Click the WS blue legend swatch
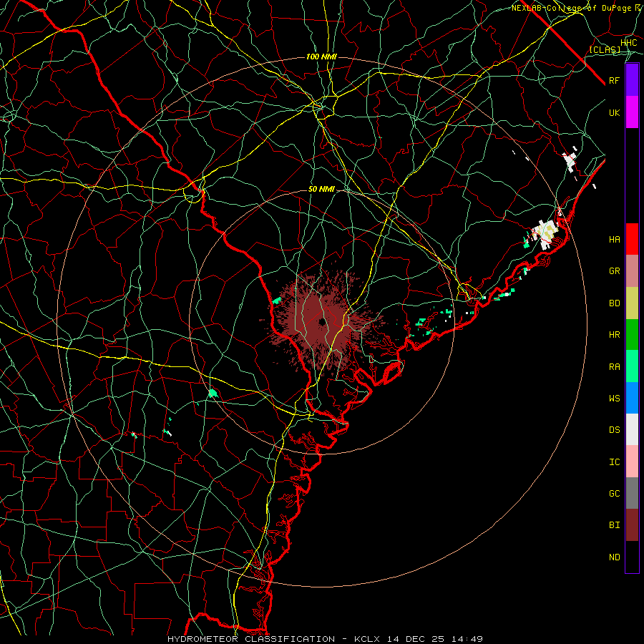 [x=632, y=398]
